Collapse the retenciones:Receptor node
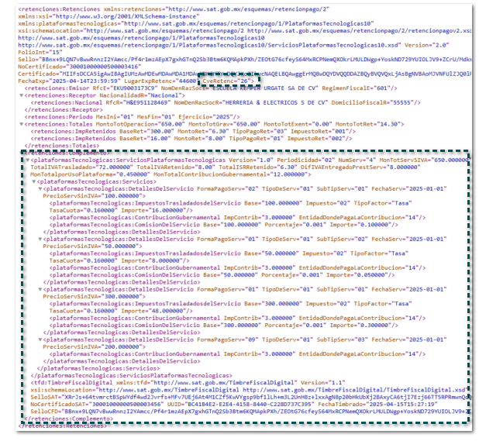This screenshot has height=448, width=479. click(x=22, y=95)
